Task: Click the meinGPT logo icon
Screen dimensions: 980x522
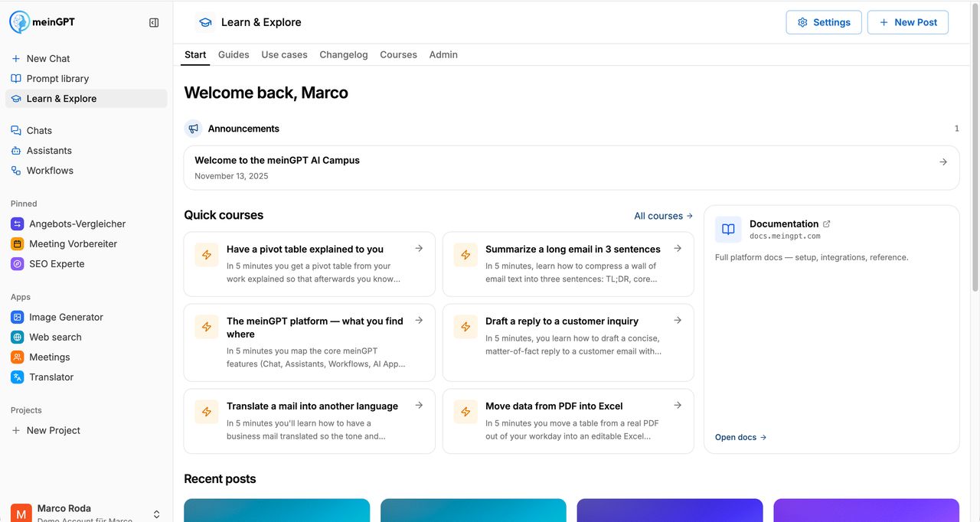Action: [20, 22]
